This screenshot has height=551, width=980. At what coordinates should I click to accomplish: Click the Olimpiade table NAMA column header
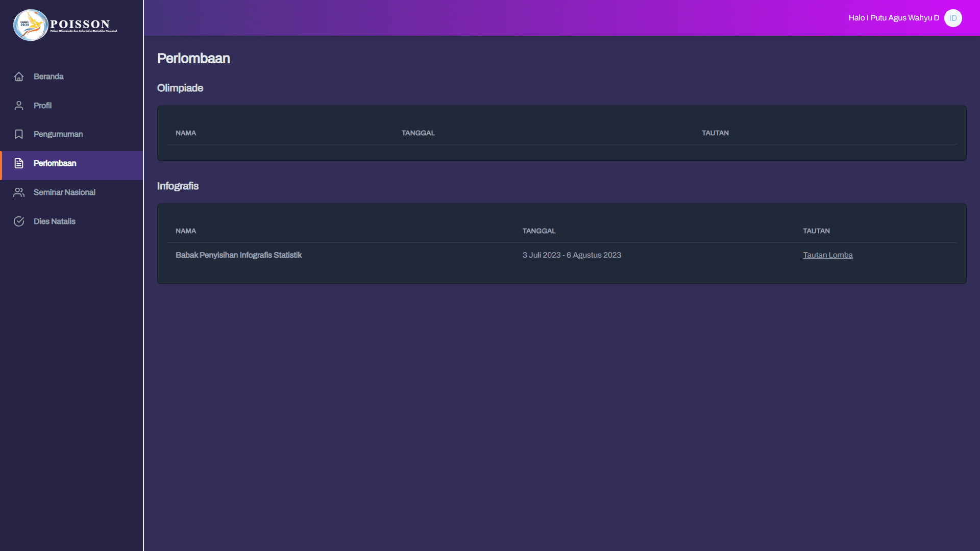click(x=186, y=133)
